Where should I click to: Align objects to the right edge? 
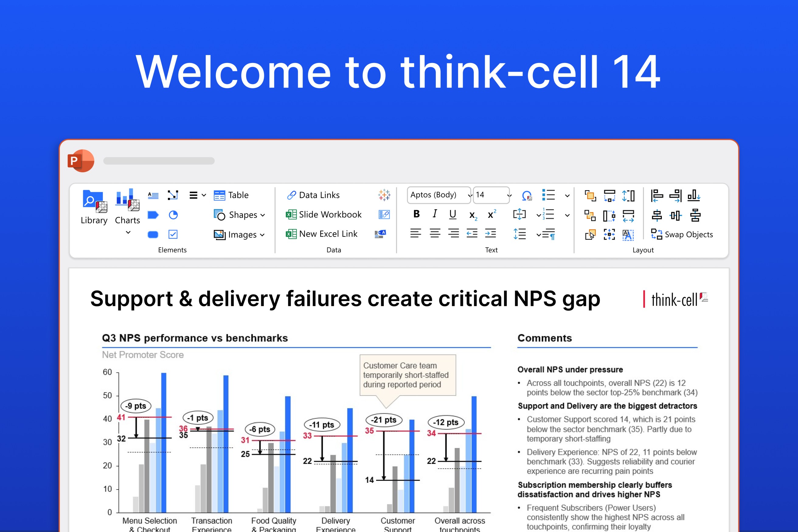(675, 196)
